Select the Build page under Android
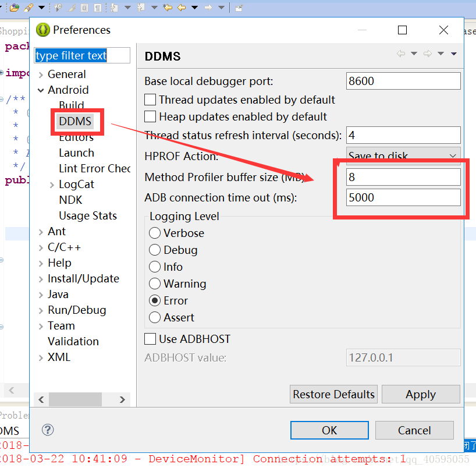 (72, 105)
